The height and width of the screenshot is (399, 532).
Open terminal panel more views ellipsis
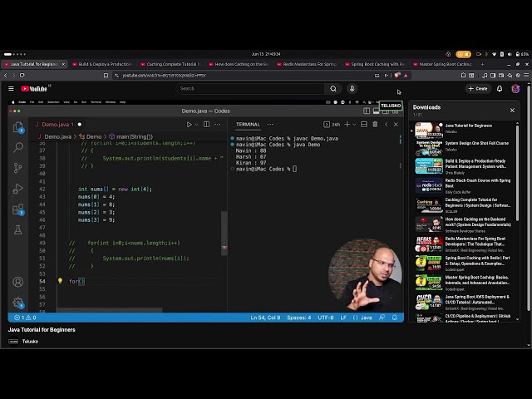pos(270,125)
